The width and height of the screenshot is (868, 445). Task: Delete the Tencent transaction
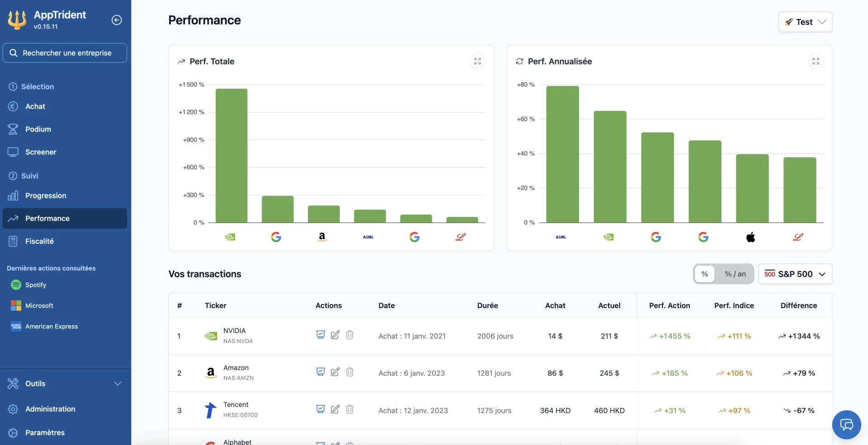349,409
